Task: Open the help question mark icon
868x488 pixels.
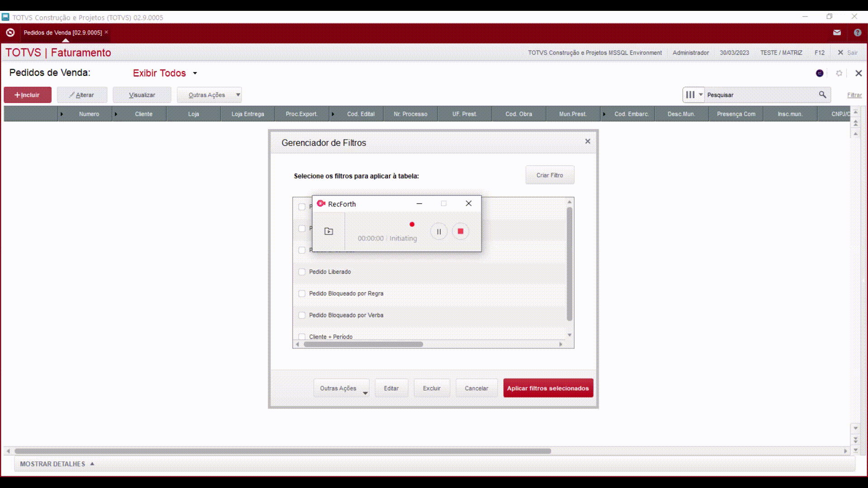Action: (857, 33)
